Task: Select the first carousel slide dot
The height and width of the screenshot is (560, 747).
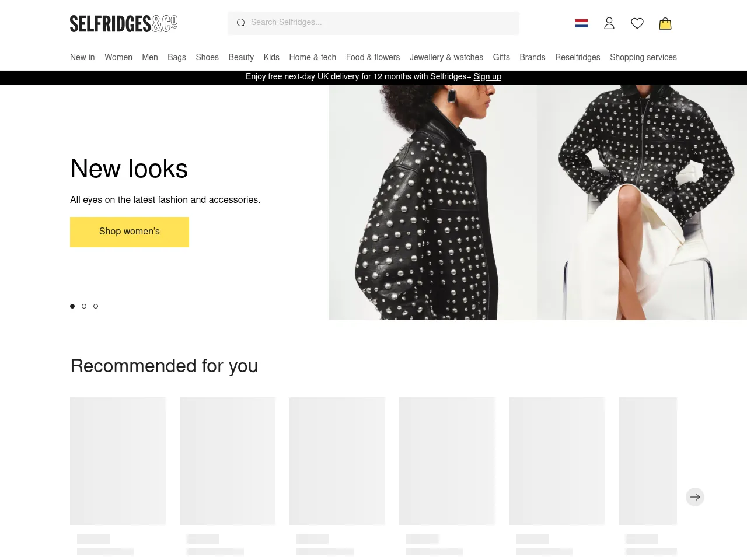Action: click(x=72, y=306)
